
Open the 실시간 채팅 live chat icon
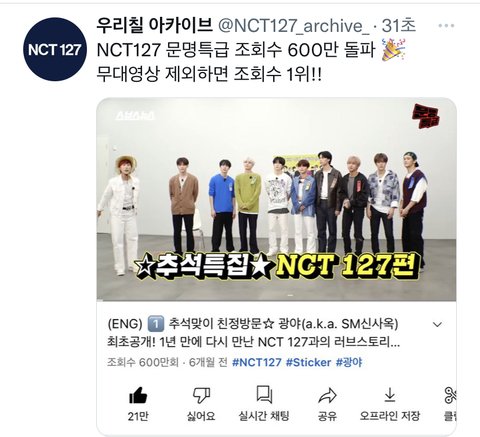click(264, 395)
